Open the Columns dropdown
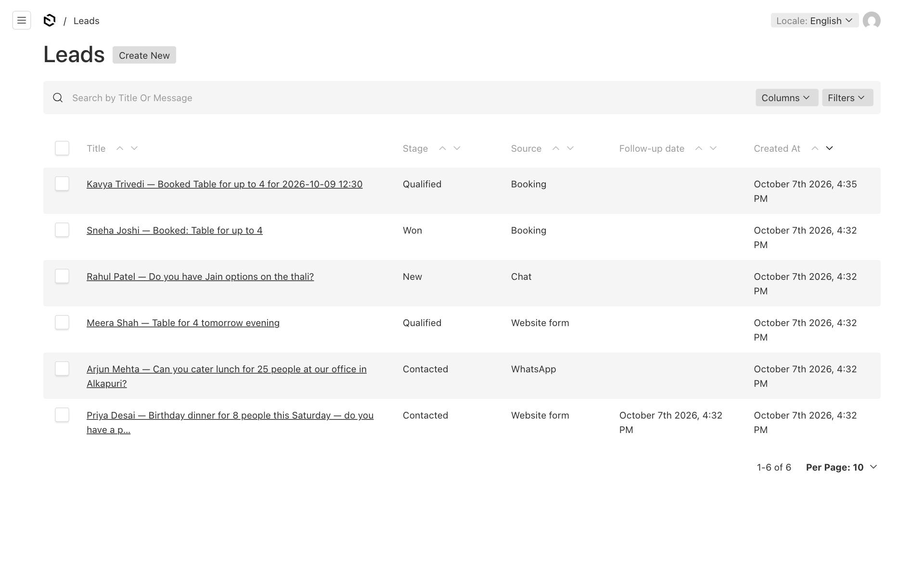924x578 pixels. click(x=787, y=98)
